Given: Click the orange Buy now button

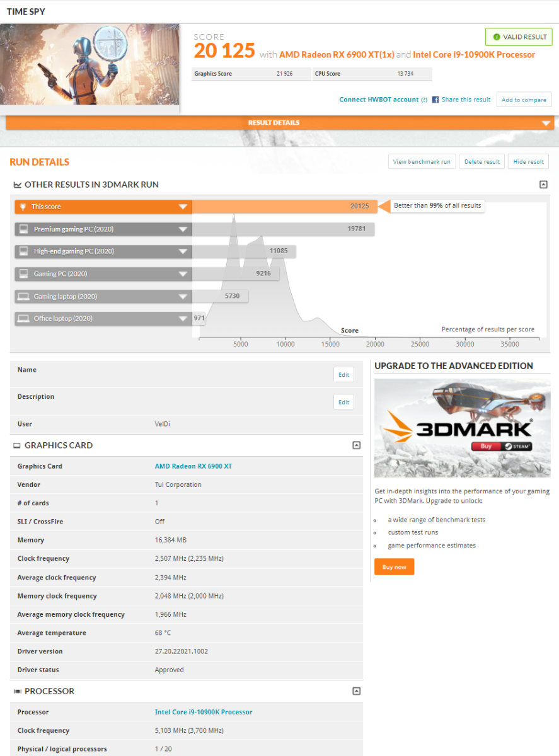Looking at the screenshot, I should 394,567.
